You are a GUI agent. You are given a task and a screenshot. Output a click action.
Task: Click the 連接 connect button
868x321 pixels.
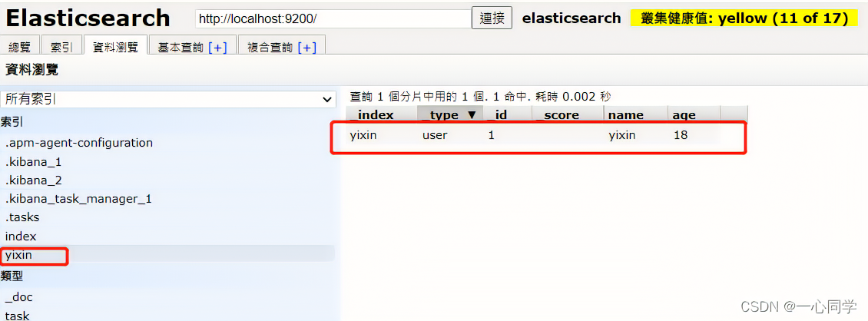click(492, 18)
